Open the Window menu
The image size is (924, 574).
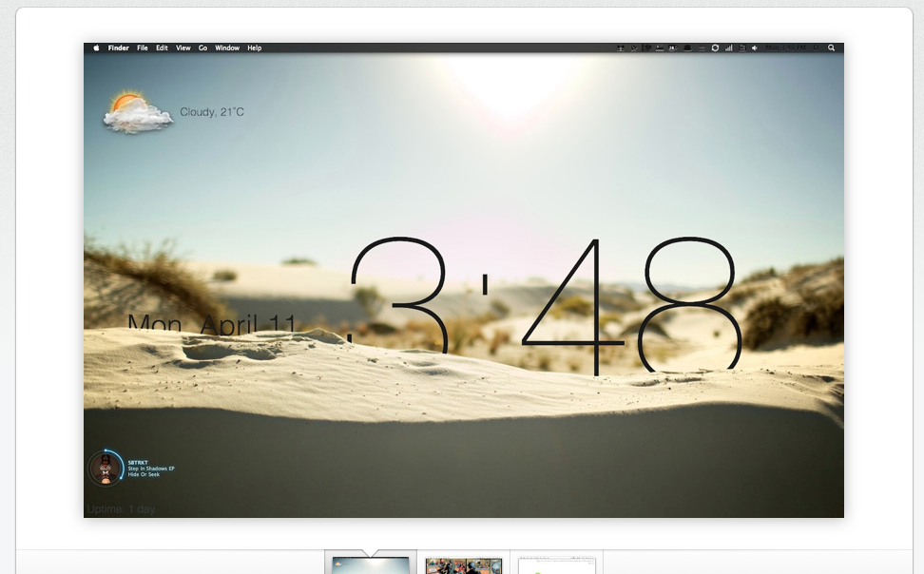(x=227, y=48)
